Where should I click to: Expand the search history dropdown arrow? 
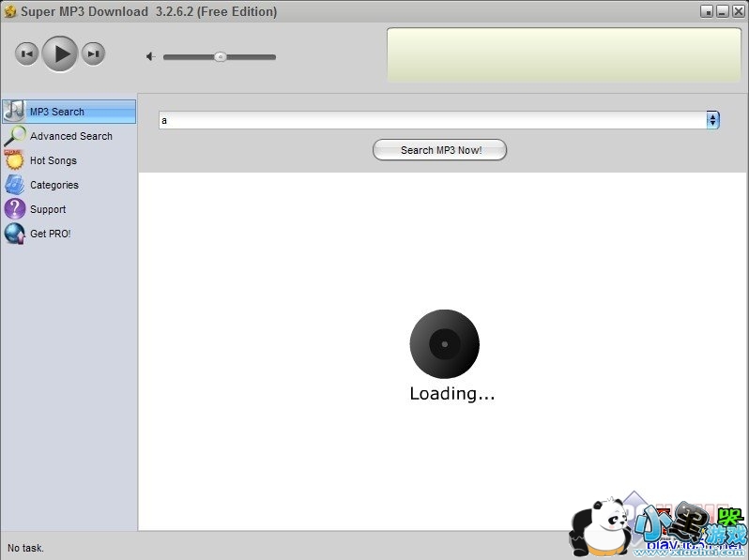(x=712, y=120)
